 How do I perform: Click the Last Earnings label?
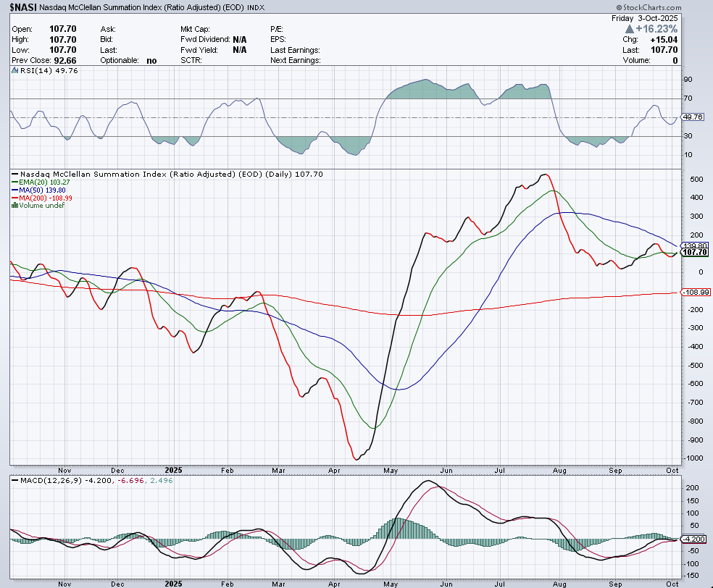click(295, 50)
